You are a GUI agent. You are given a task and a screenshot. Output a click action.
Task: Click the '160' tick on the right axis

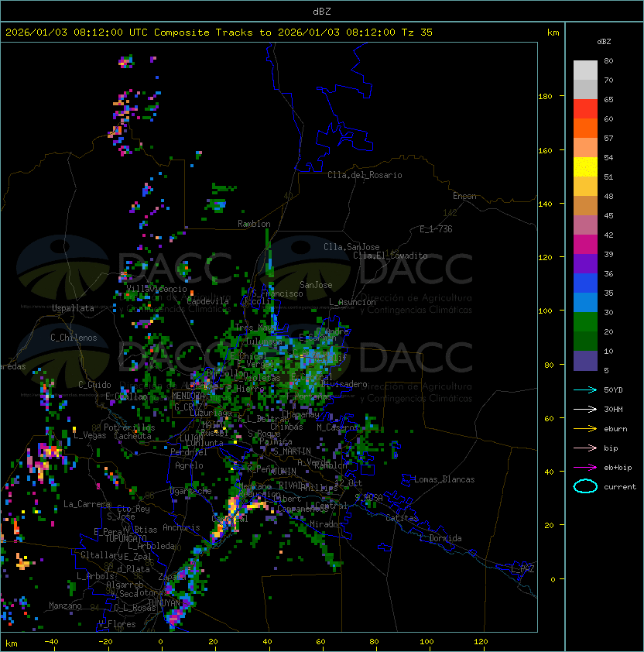(x=545, y=150)
